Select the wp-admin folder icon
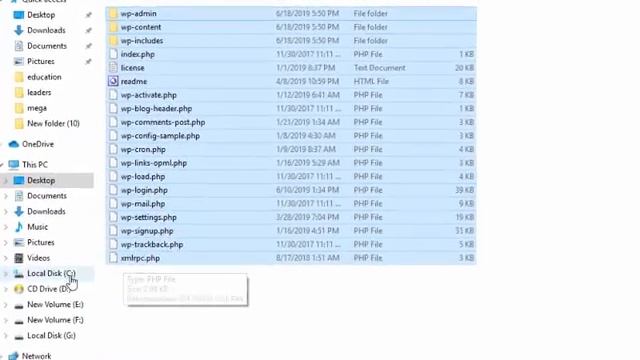 (113, 13)
